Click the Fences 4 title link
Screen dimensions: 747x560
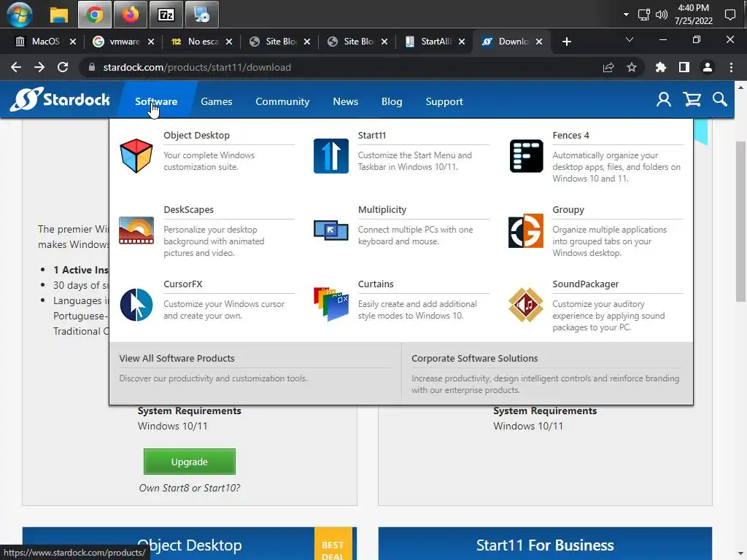click(x=570, y=135)
